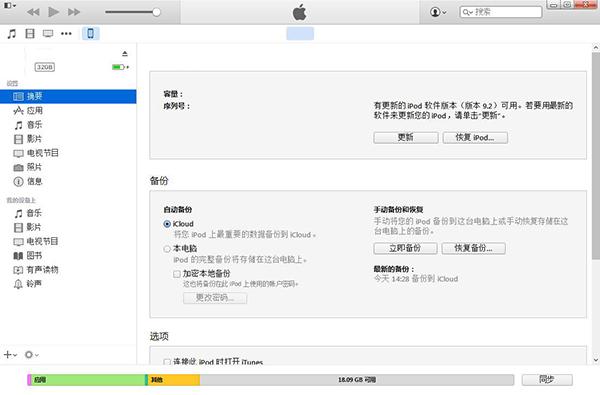Select 摘要 in the sidebar
The width and height of the screenshot is (600, 395).
pyautogui.click(x=68, y=96)
